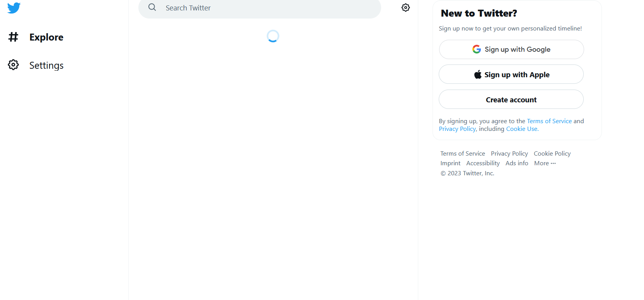Open the Accessibility footer link
The height and width of the screenshot is (300, 644).
[x=483, y=163]
